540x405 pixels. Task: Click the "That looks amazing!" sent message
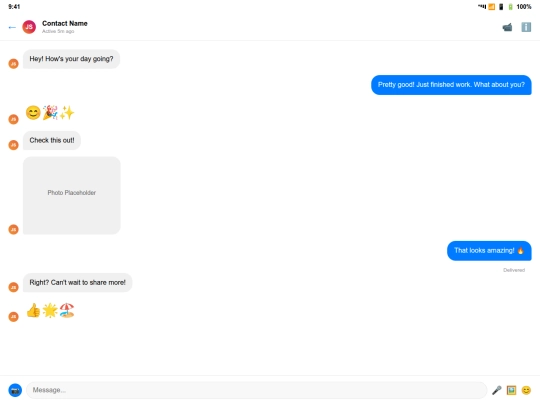click(489, 251)
